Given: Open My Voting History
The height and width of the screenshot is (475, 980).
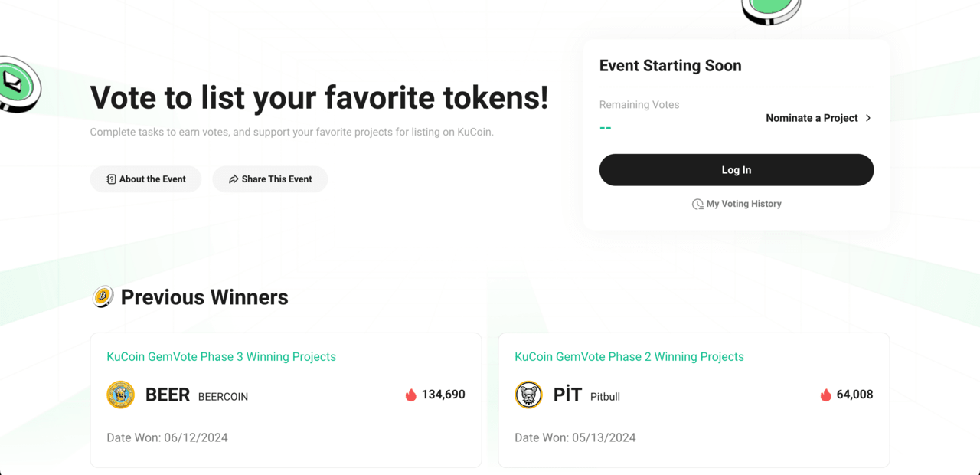Looking at the screenshot, I should tap(743, 204).
